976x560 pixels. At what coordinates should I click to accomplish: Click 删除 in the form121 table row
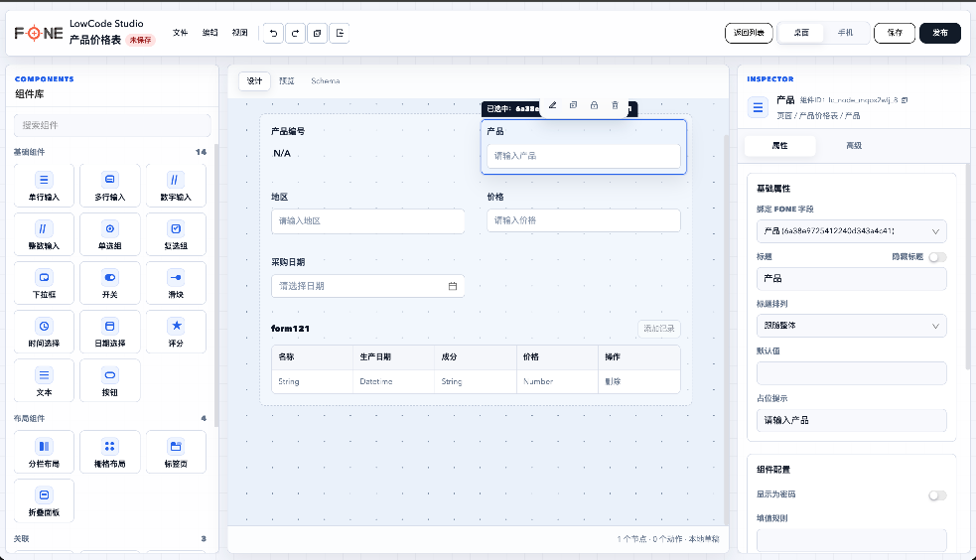tap(614, 381)
